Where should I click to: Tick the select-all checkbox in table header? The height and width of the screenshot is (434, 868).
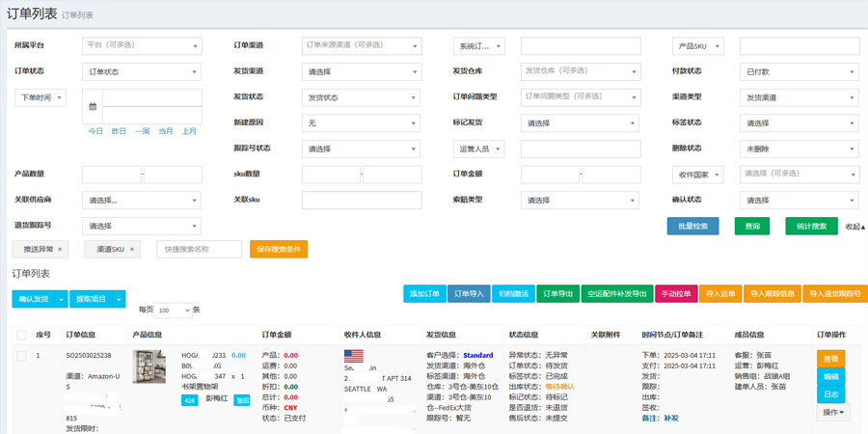click(21, 335)
